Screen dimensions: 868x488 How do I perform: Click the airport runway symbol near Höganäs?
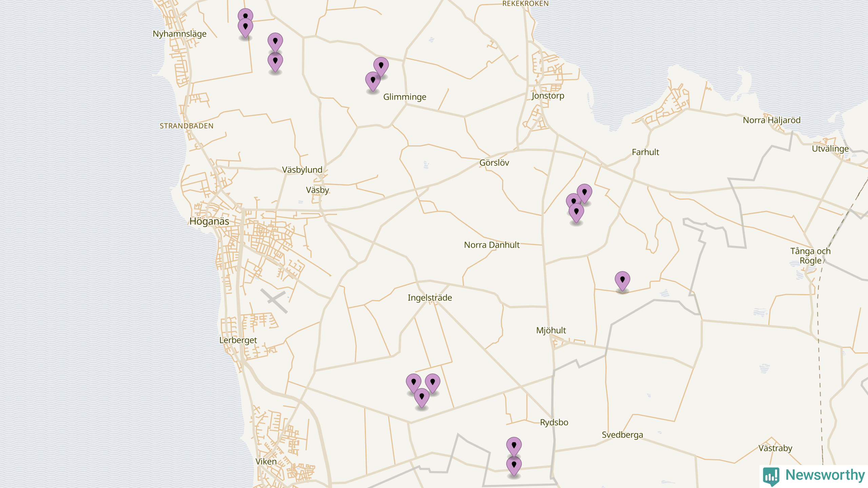[274, 301]
